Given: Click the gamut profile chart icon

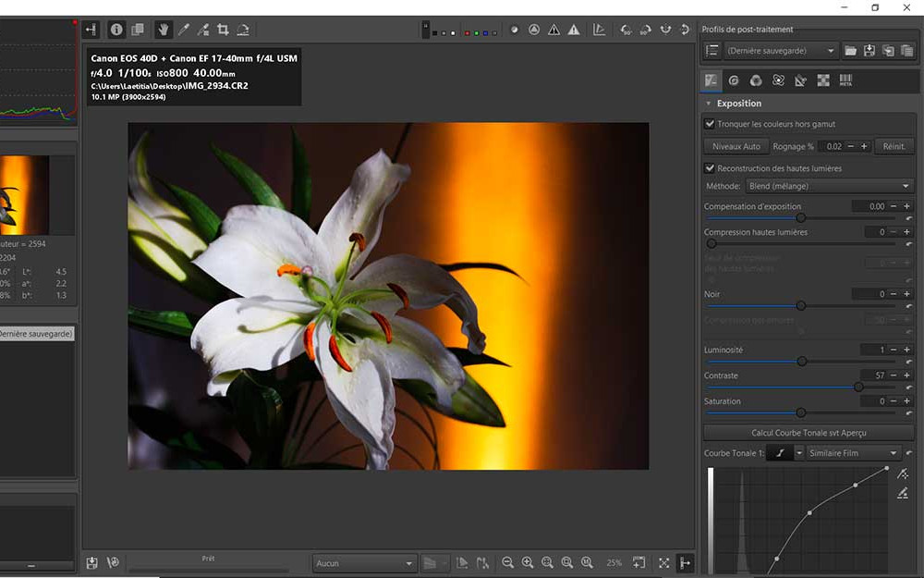Looking at the screenshot, I should (x=600, y=30).
